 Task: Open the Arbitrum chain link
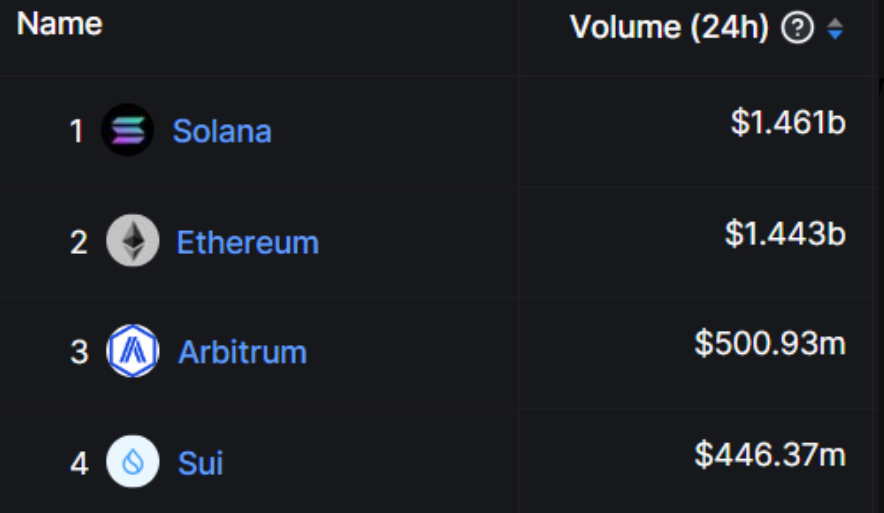point(242,352)
